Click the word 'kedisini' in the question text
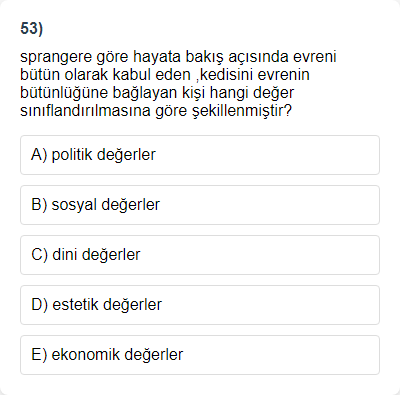 [226, 75]
